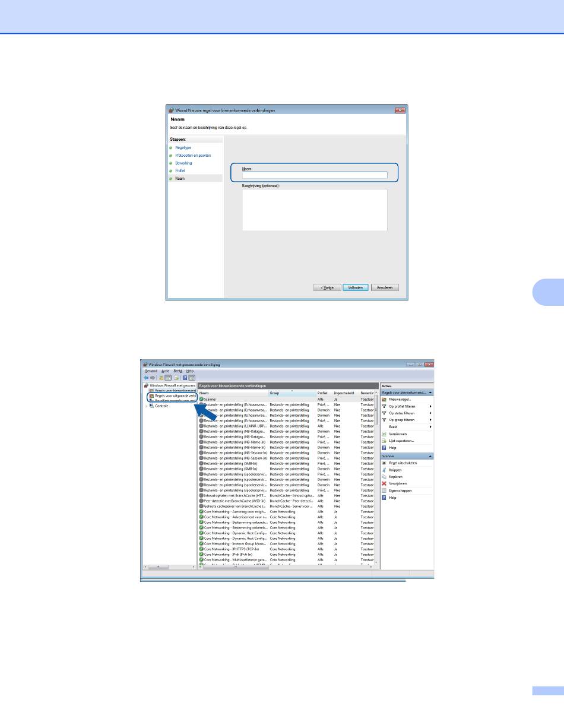Click the Help toolbar icon in the firewall toolbar
Viewport: 564px width, 728px height.
pyautogui.click(x=185, y=377)
